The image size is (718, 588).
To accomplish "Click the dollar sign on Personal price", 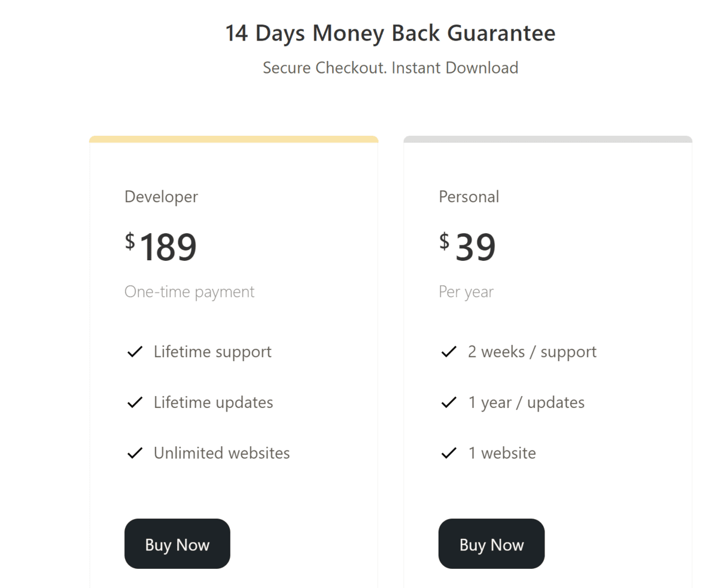I will click(444, 241).
